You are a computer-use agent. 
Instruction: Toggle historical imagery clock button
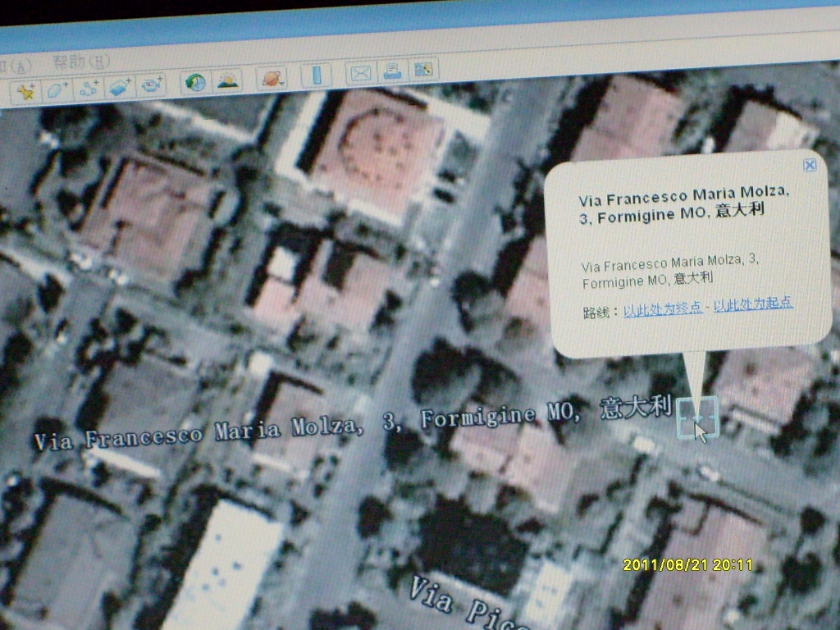click(x=195, y=82)
